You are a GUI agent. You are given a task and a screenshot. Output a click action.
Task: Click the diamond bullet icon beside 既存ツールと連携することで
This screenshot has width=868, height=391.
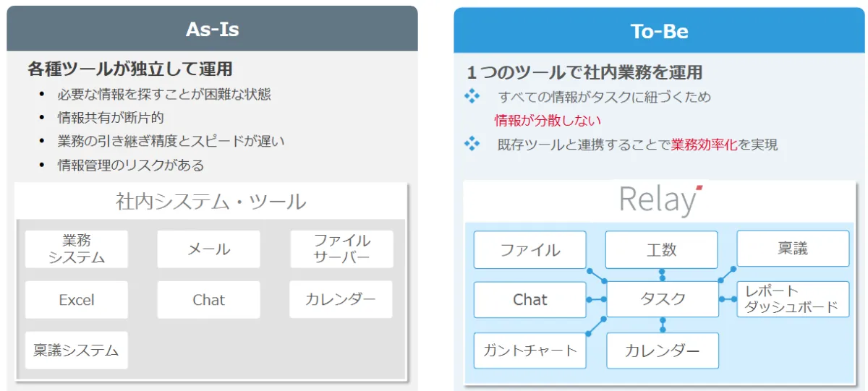pos(472,144)
